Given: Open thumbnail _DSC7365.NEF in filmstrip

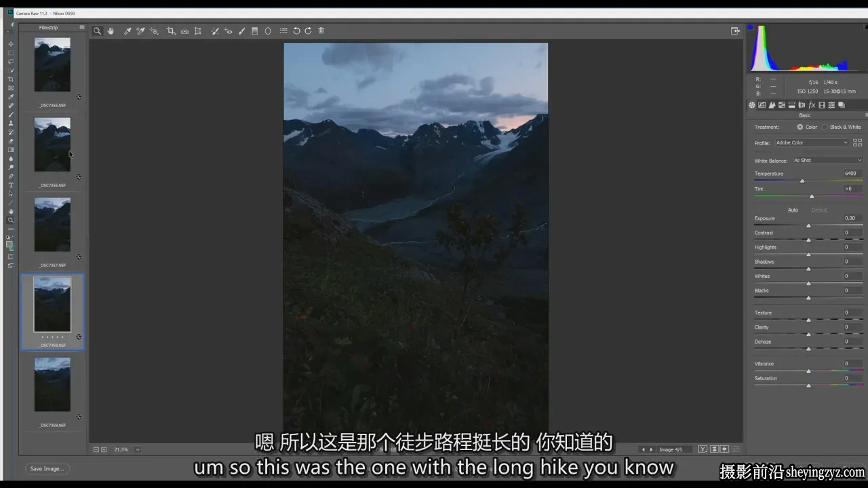Looking at the screenshot, I should [x=52, y=64].
